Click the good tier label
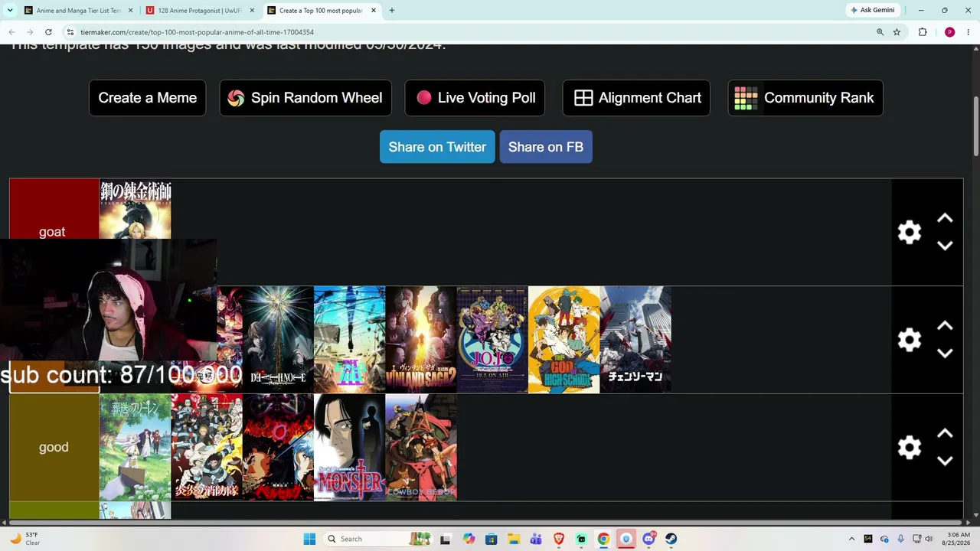 point(54,448)
